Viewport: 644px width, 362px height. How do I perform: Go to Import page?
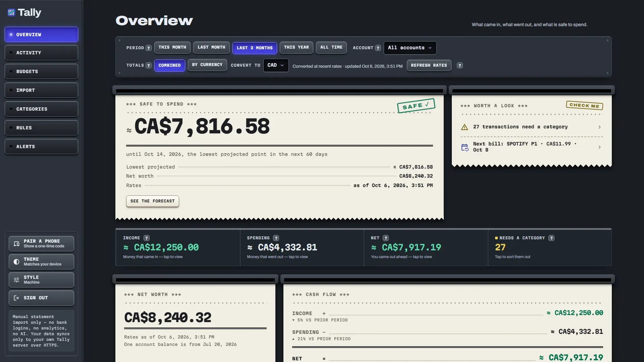click(41, 90)
